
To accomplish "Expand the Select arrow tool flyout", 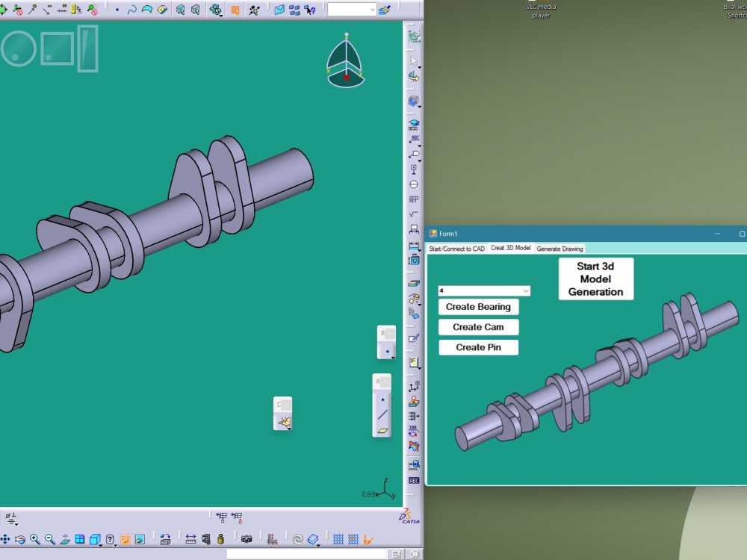I will click(x=420, y=68).
